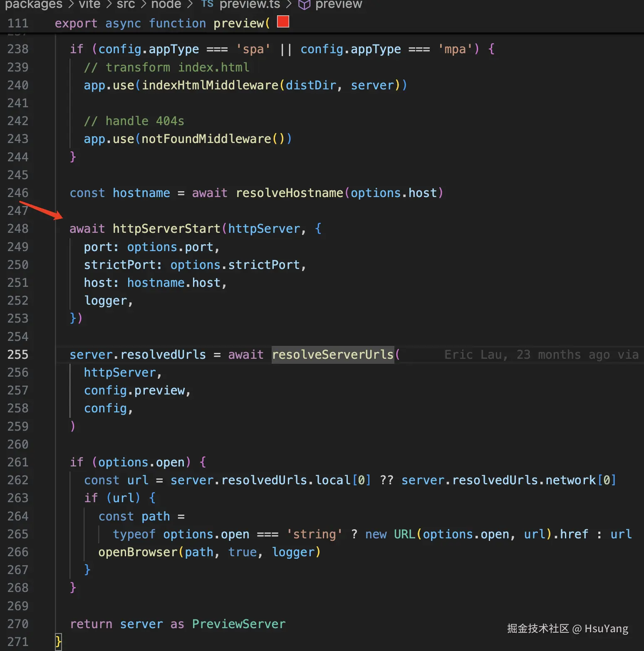Click 'logger,' on line 252
The image size is (644, 651).
(x=109, y=301)
